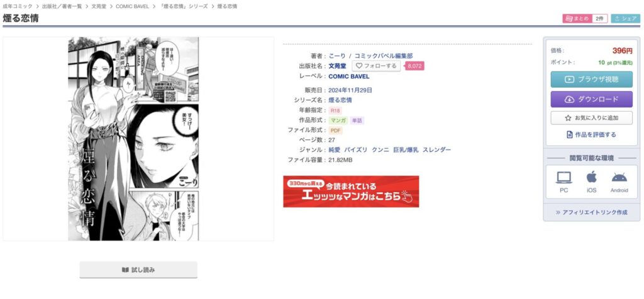Open 出版社/著者一覧 breadcrumb

(62, 6)
